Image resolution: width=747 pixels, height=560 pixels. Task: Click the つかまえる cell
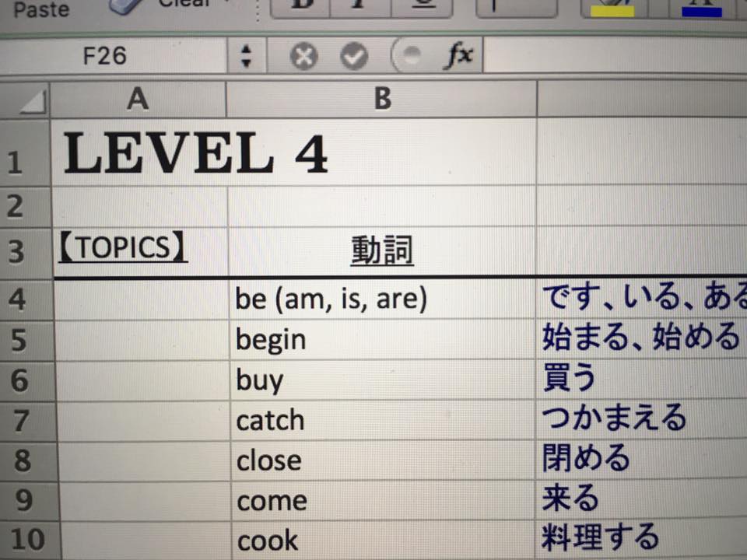[642, 421]
